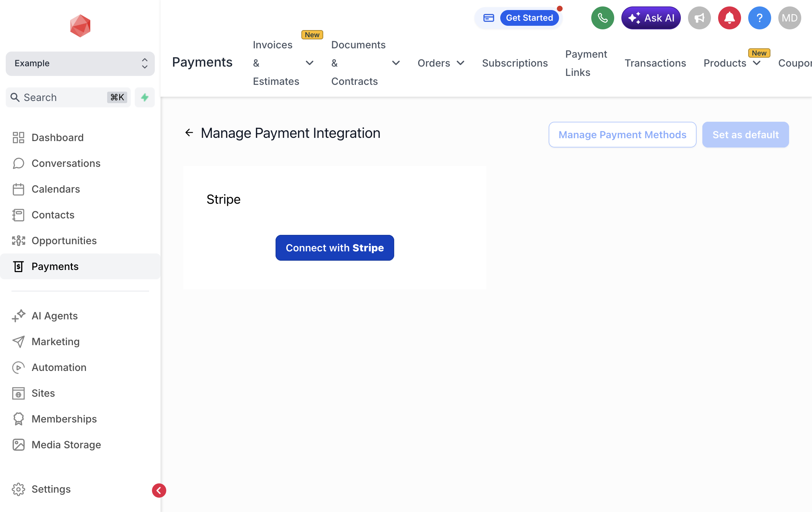
Task: Click the credit card icon near Get Started
Action: 489,18
